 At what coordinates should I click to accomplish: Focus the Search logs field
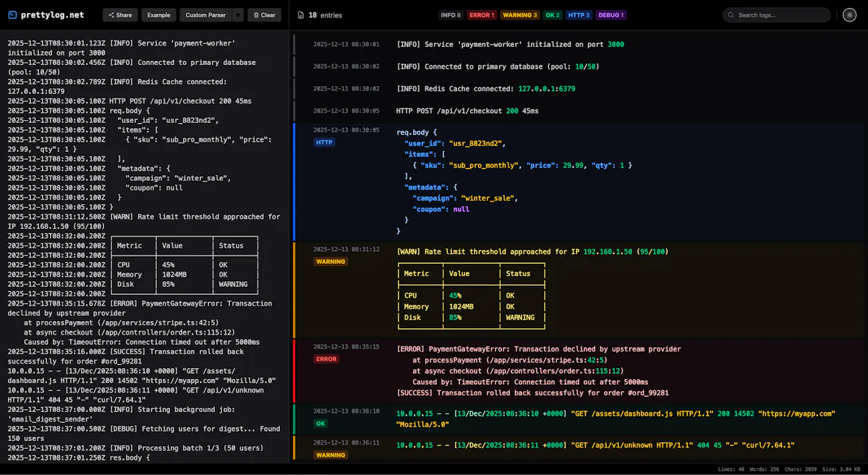pyautogui.click(x=777, y=15)
